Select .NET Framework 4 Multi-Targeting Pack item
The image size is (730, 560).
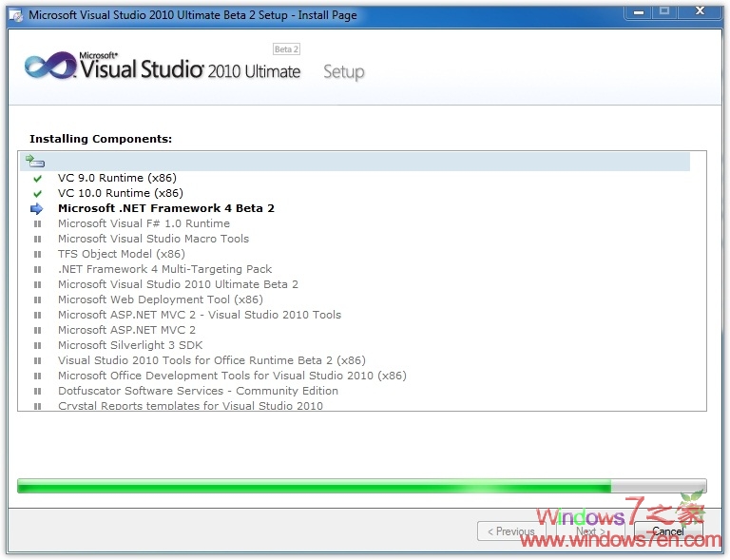click(164, 269)
